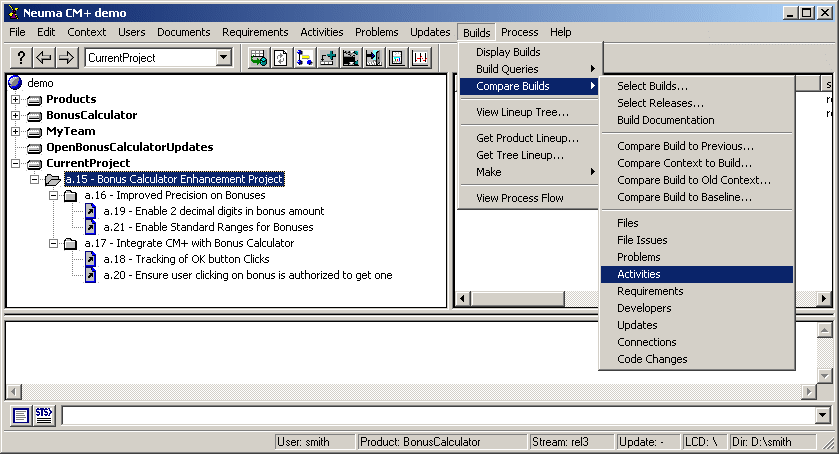This screenshot has width=839, height=454.
Task: Click up arrow of output pane scrollbar
Action: click(x=824, y=330)
